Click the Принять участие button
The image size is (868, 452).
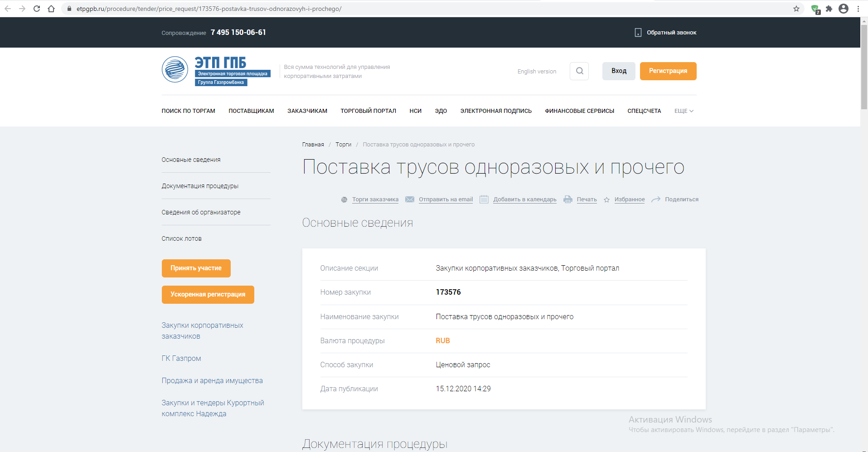coord(196,268)
